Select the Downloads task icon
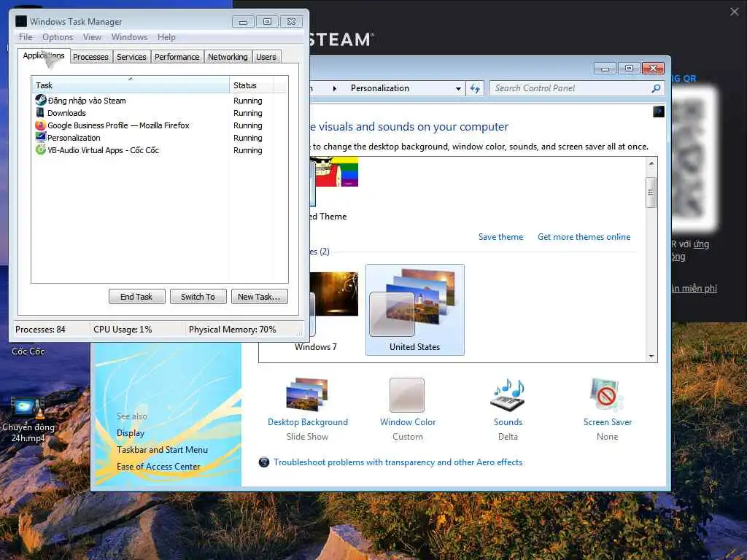The width and height of the screenshot is (747, 560). click(41, 113)
